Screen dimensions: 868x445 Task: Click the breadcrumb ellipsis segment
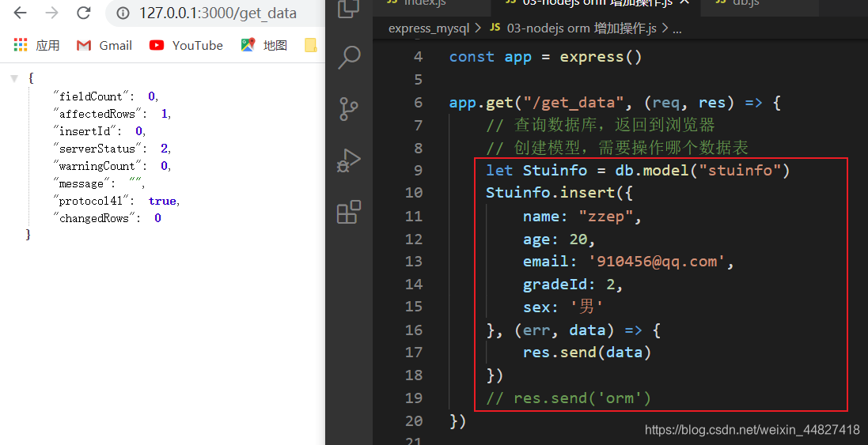(677, 28)
